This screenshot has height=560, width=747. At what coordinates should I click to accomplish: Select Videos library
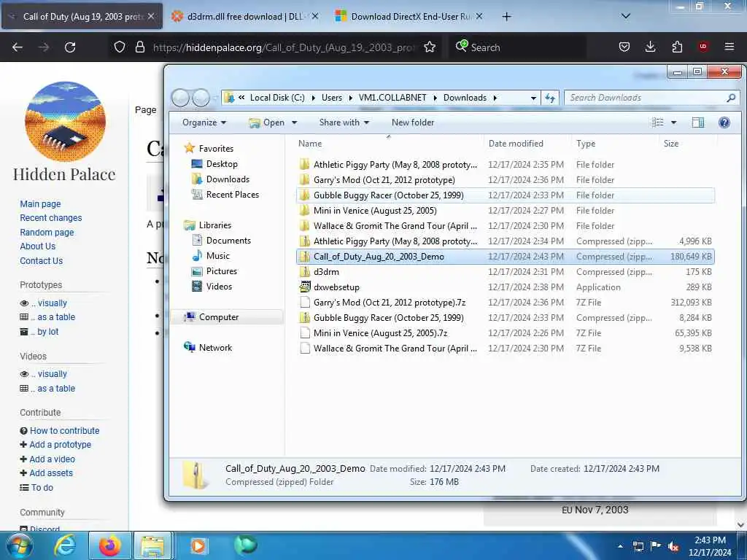pos(219,286)
